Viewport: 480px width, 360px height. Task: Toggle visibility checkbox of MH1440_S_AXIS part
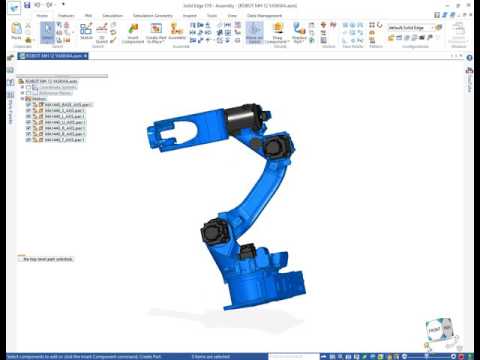tap(29, 110)
